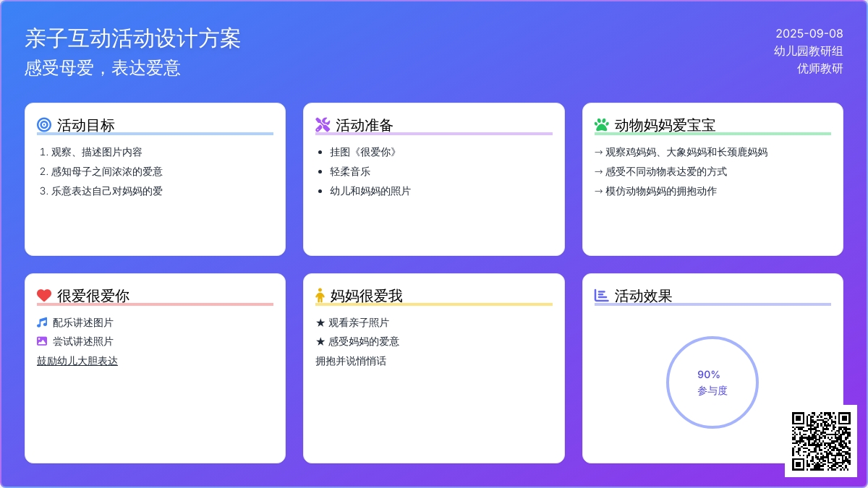Click the subtitle 感受母爱，表达爱意
The image size is (868, 488).
coord(103,68)
